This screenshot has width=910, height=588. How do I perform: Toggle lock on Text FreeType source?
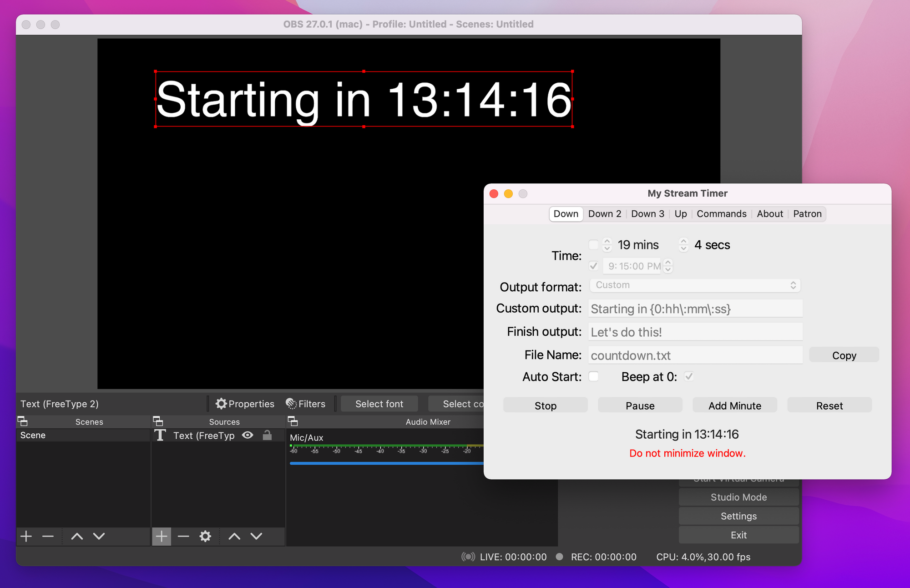tap(268, 436)
